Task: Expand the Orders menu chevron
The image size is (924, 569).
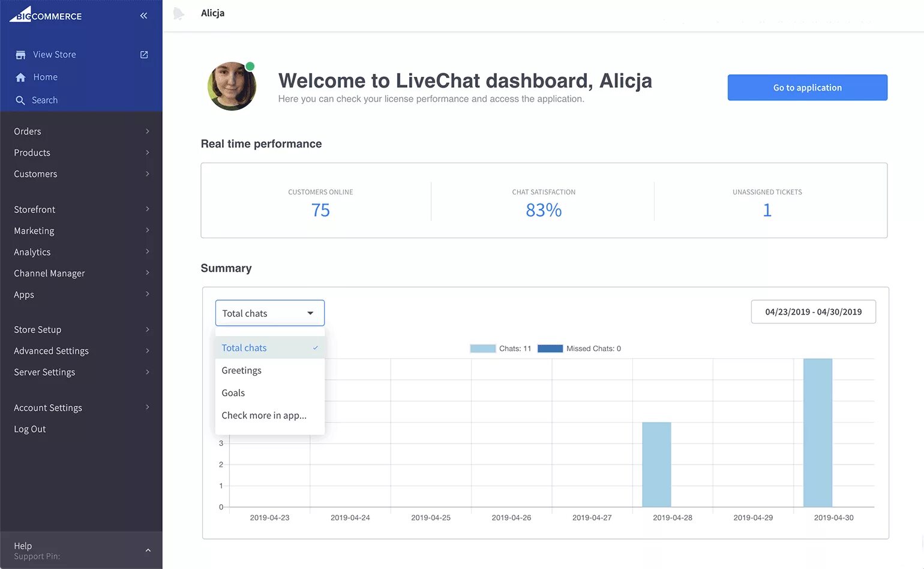Action: click(x=148, y=131)
